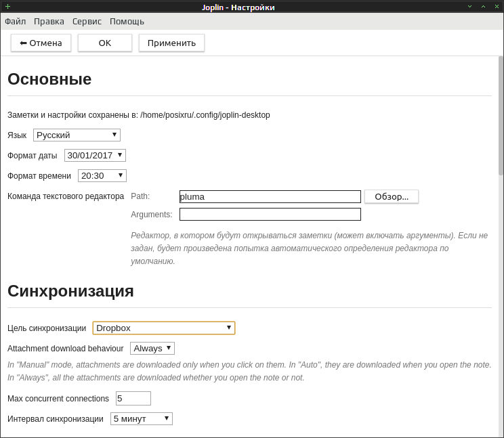
Task: Open the Формат даты dropdown
Action: 95,156
